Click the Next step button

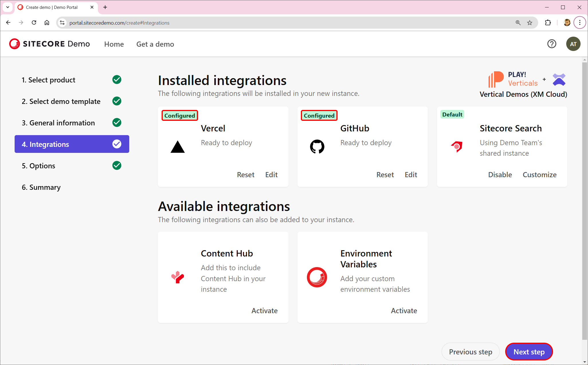tap(529, 352)
